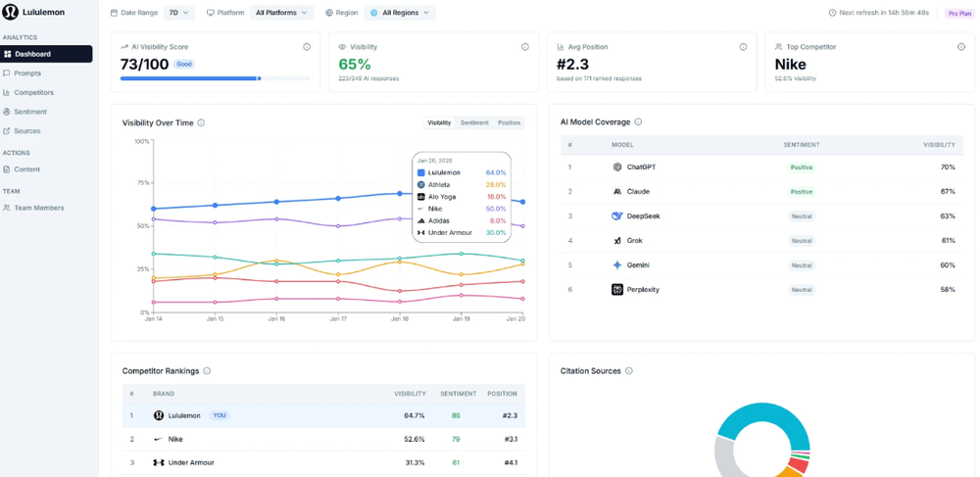The image size is (980, 477).
Task: Click the globe icon beside Region
Action: tap(329, 13)
